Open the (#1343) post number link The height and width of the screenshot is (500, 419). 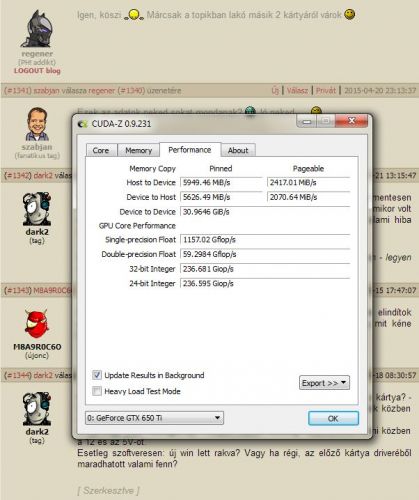(x=18, y=290)
